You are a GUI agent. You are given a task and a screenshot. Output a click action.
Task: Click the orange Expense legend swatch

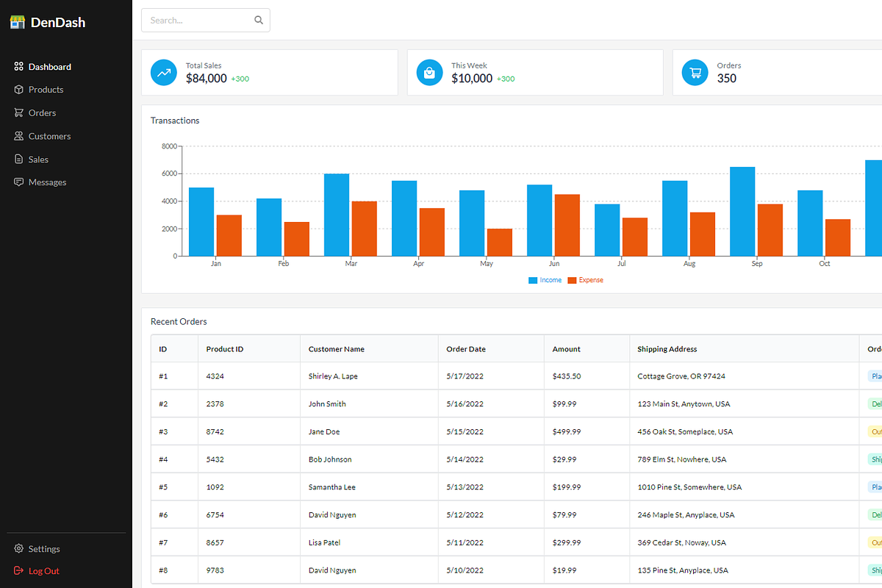point(572,280)
